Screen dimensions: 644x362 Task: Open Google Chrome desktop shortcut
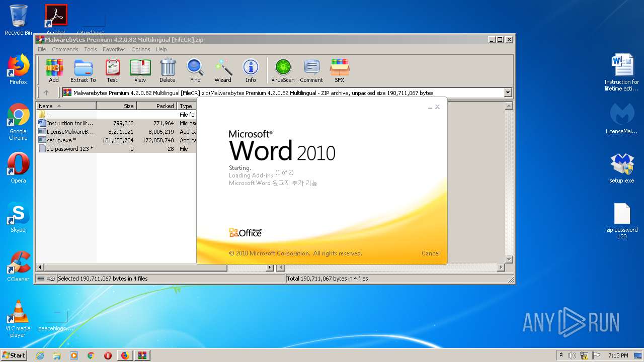point(18,122)
